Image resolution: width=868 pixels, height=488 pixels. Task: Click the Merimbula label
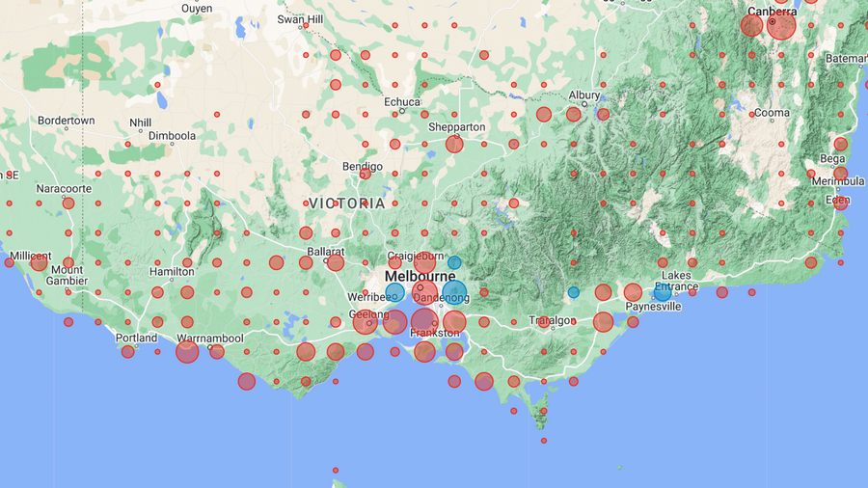click(x=838, y=181)
